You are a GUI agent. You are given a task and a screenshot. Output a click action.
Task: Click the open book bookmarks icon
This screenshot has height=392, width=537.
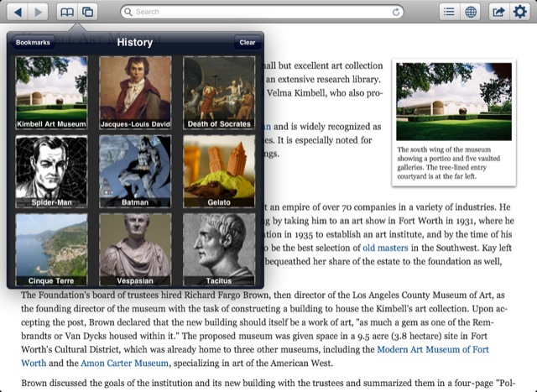(x=66, y=12)
